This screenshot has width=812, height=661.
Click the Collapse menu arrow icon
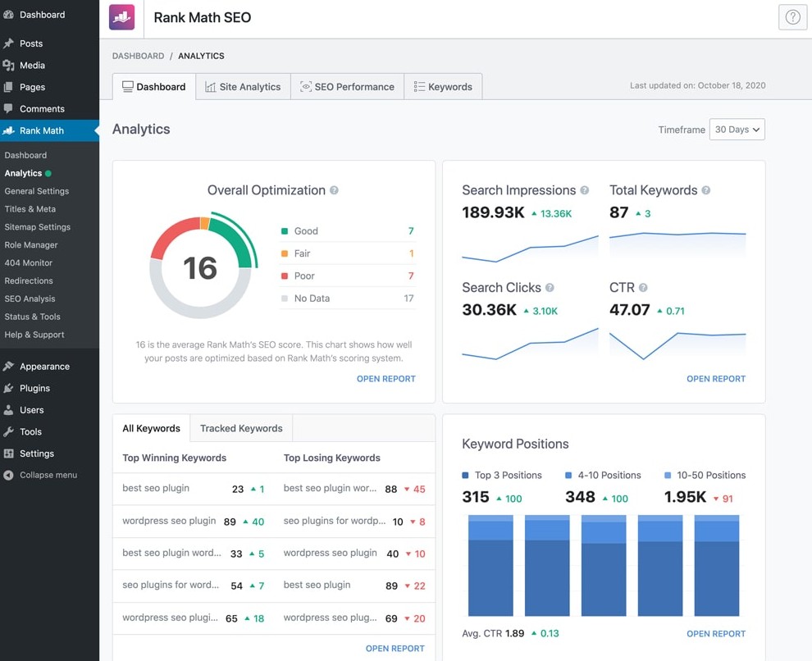(8, 475)
